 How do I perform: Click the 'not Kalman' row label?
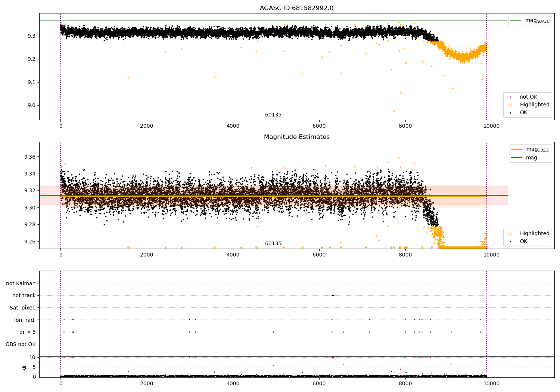click(x=21, y=284)
